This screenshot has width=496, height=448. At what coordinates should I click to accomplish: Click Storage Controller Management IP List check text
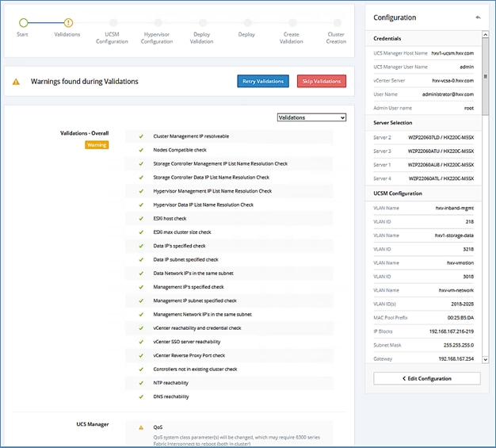(x=220, y=163)
